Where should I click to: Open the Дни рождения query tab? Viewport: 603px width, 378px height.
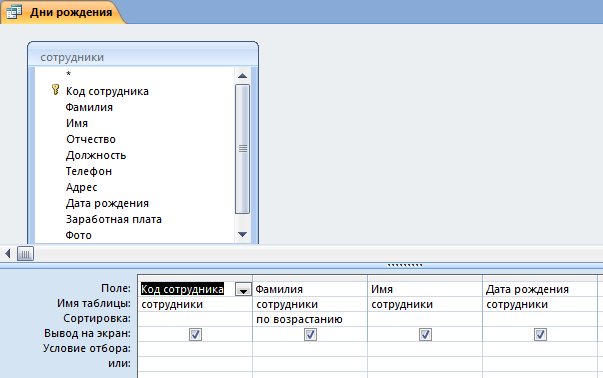pyautogui.click(x=62, y=12)
